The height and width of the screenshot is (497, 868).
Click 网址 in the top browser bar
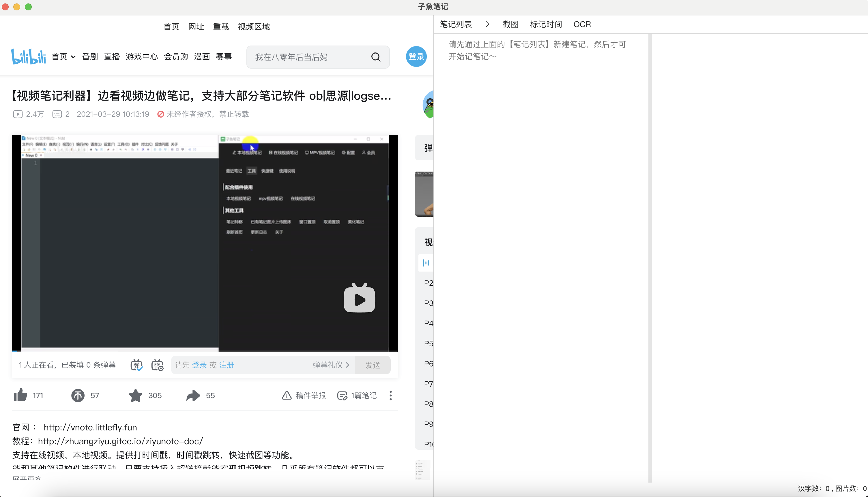click(196, 27)
